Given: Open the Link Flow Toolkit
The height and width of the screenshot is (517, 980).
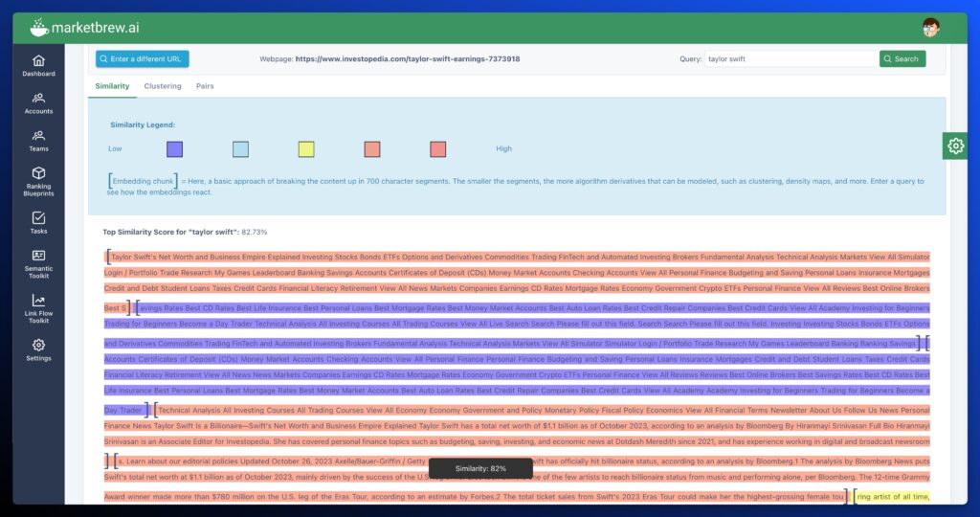Looking at the screenshot, I should click(38, 307).
